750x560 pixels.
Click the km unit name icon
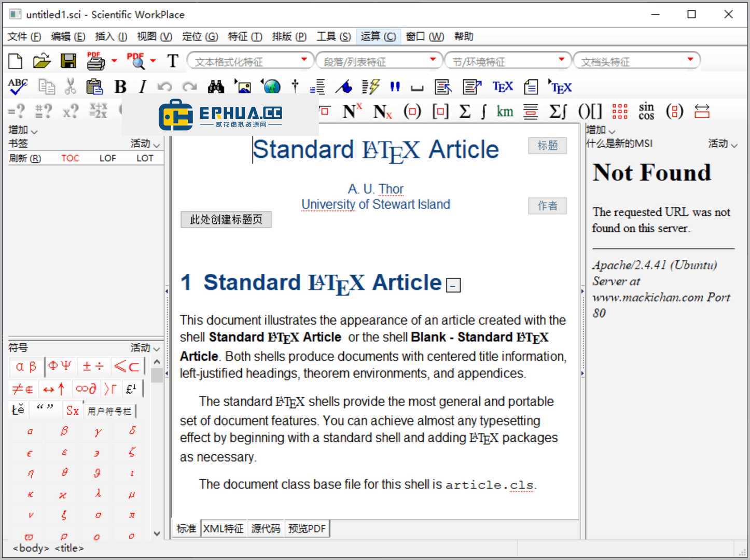(505, 111)
